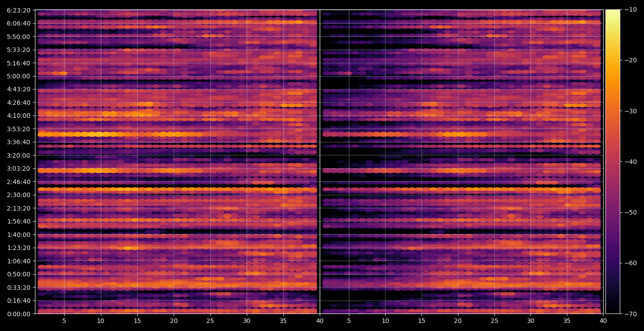Click the inferno colorbar gradient strip
This screenshot has height=331, width=644.
tap(613, 162)
